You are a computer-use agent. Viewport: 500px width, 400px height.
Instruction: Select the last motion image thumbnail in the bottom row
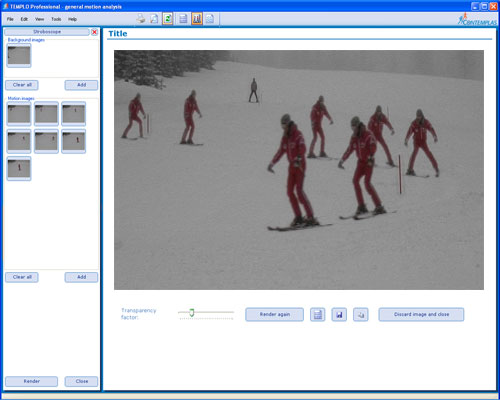pyautogui.click(x=19, y=168)
